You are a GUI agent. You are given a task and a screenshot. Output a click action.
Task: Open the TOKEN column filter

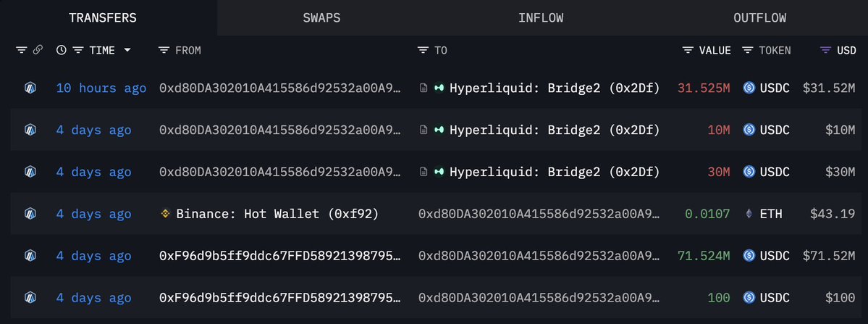coord(746,51)
